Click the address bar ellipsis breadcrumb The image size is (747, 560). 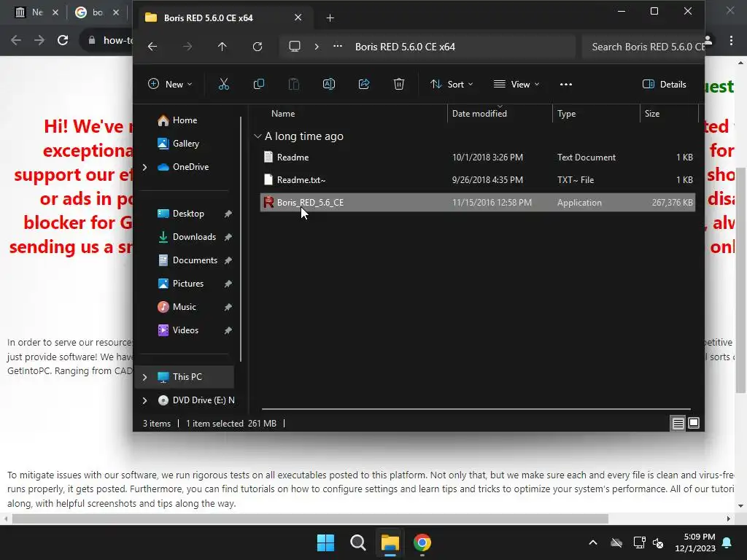click(x=338, y=47)
